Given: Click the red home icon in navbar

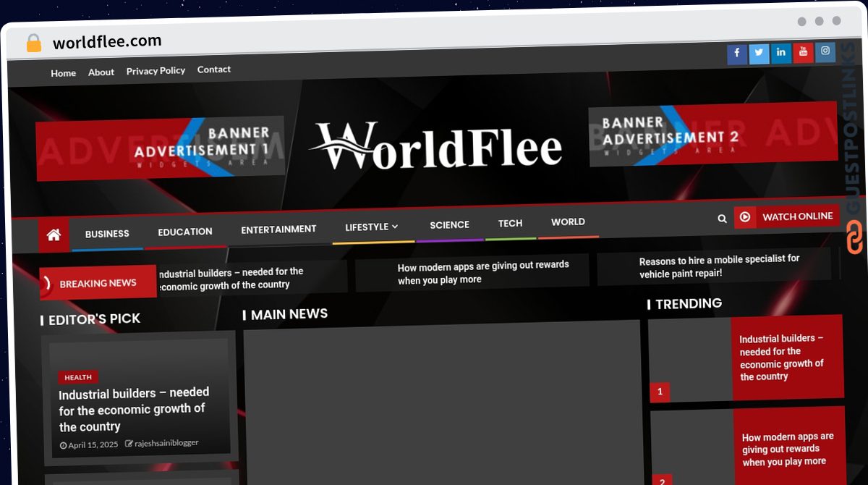Looking at the screenshot, I should 54,235.
